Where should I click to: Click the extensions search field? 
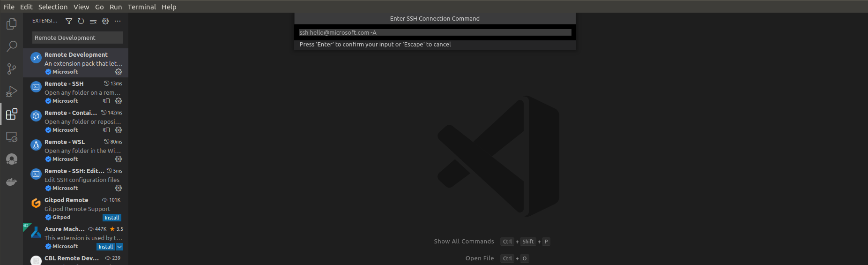tap(77, 38)
